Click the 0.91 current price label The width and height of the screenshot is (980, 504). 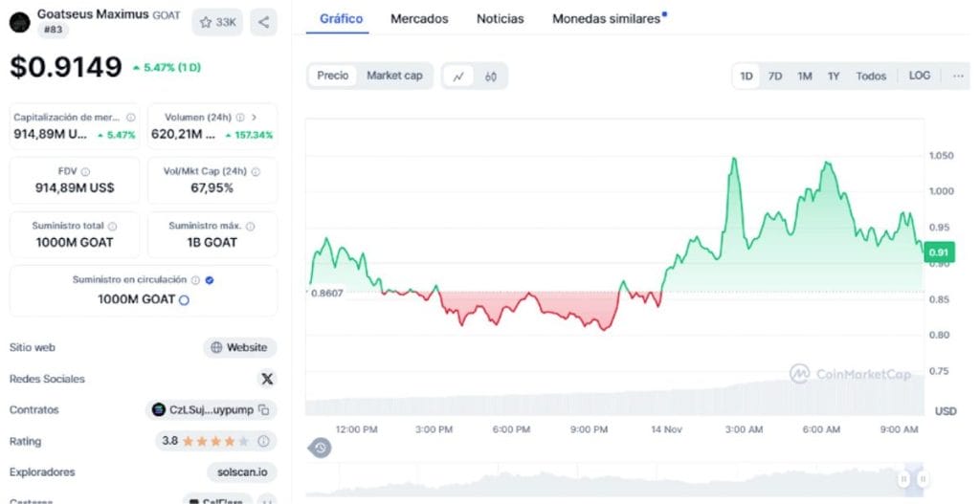click(x=939, y=252)
